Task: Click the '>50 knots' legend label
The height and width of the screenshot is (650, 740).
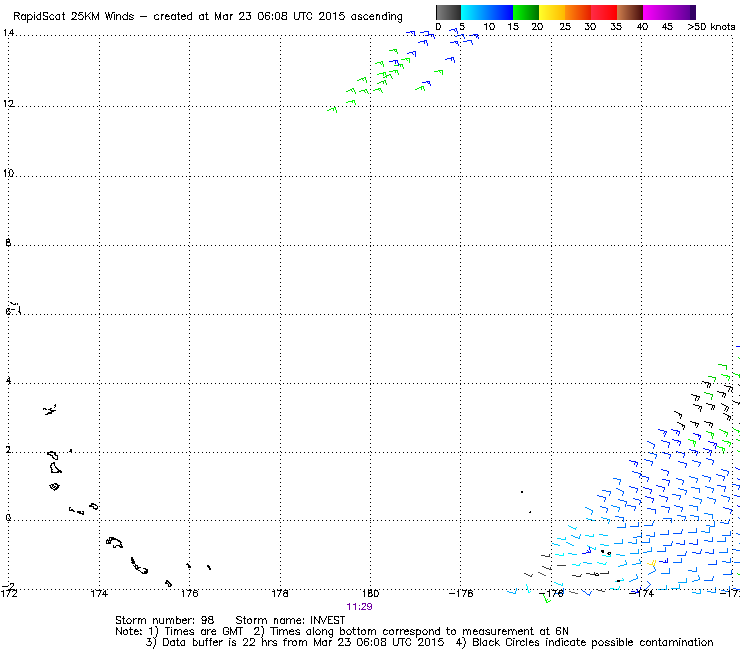Action: coord(711,27)
